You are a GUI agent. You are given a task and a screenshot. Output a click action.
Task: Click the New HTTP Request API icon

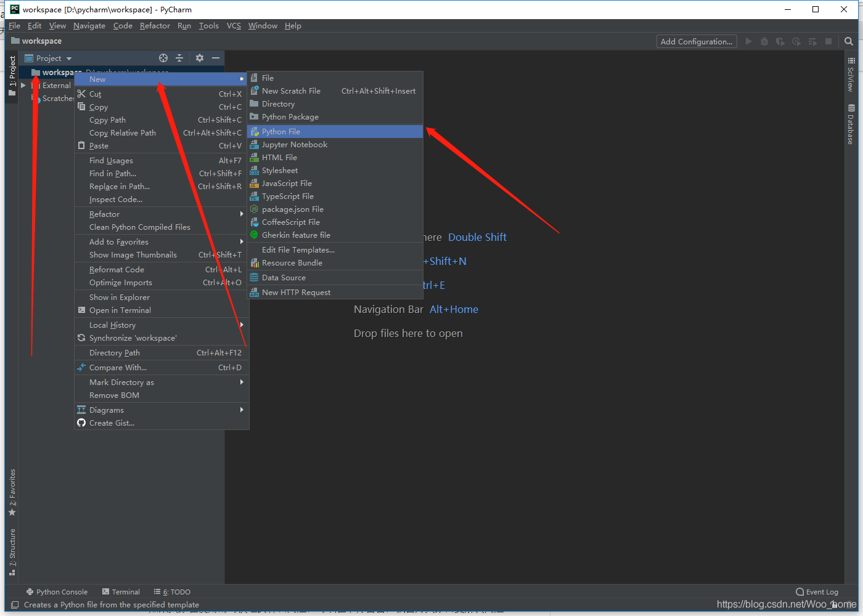point(254,293)
